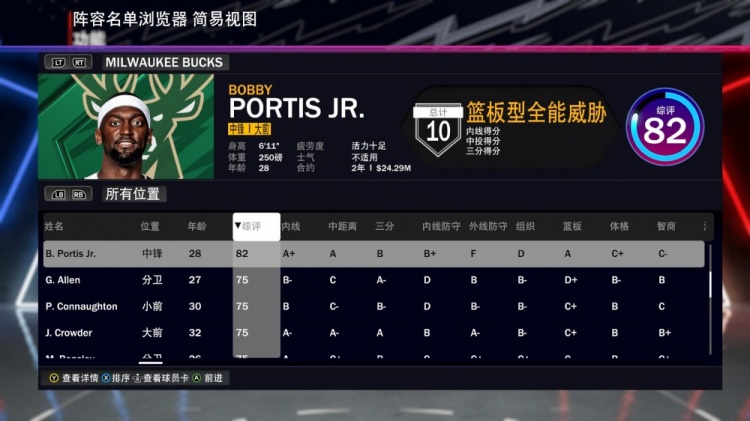Sort by the 体格 column header

click(x=619, y=226)
